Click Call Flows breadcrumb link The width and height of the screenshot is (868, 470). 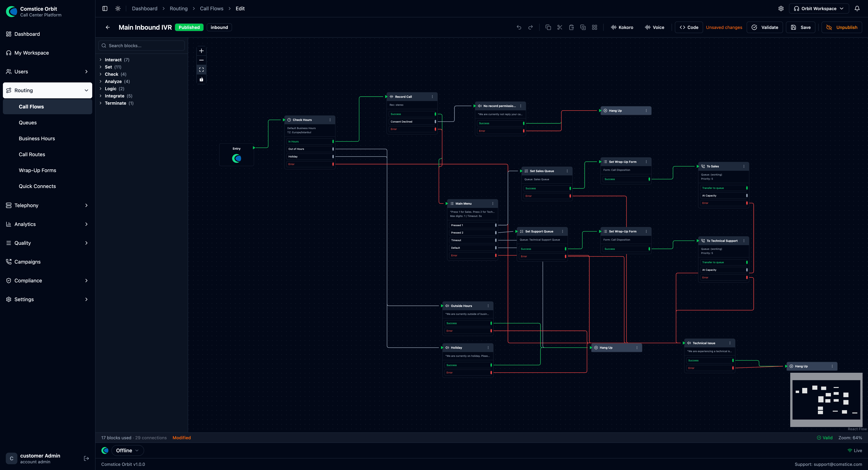(x=212, y=8)
